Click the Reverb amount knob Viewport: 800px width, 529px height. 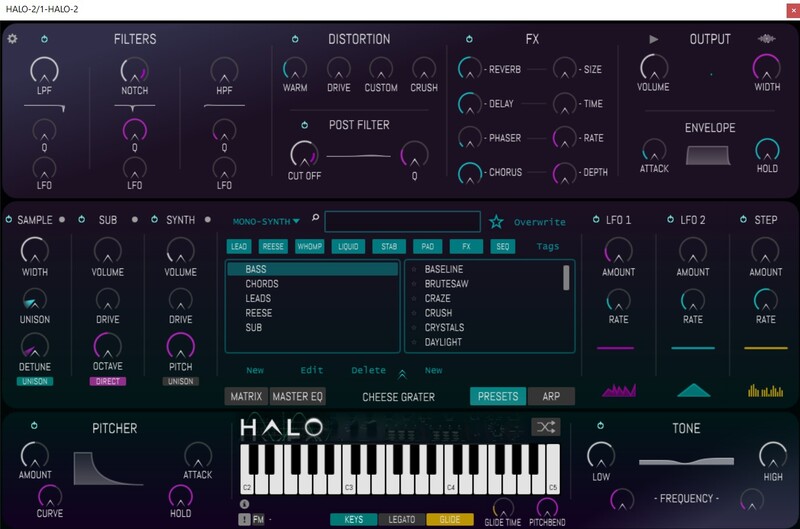click(x=469, y=68)
